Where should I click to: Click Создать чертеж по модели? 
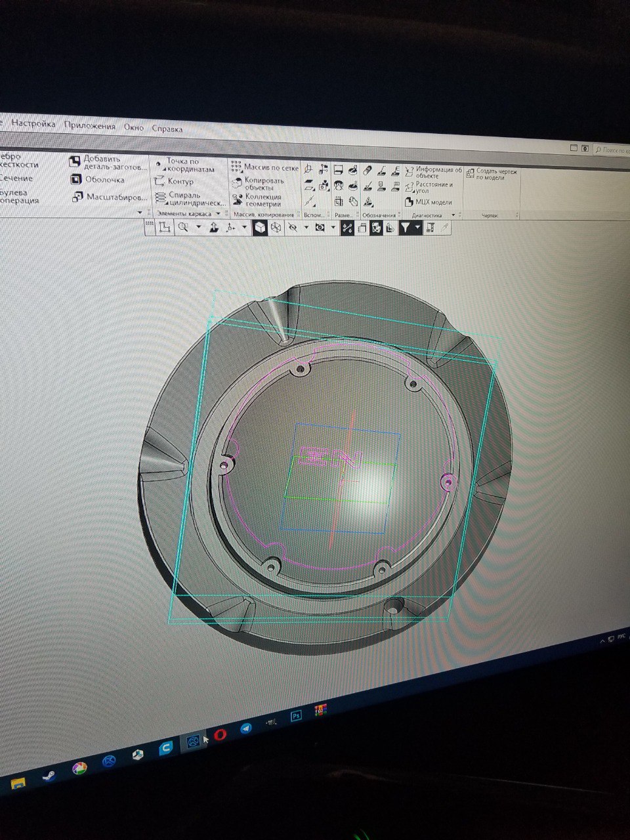pyautogui.click(x=492, y=175)
